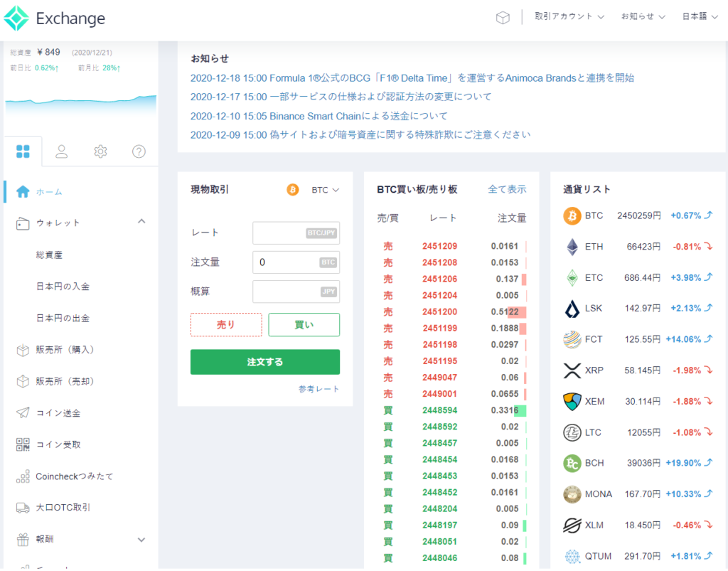Image resolution: width=728 pixels, height=571 pixels.
Task: Open the 日本語 language dropdown
Action: click(x=698, y=16)
